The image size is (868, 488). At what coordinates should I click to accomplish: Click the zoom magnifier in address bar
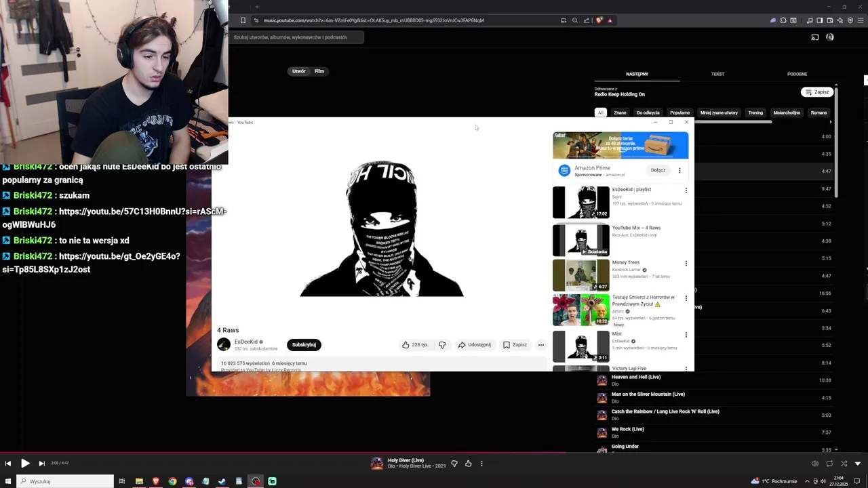tap(575, 20)
